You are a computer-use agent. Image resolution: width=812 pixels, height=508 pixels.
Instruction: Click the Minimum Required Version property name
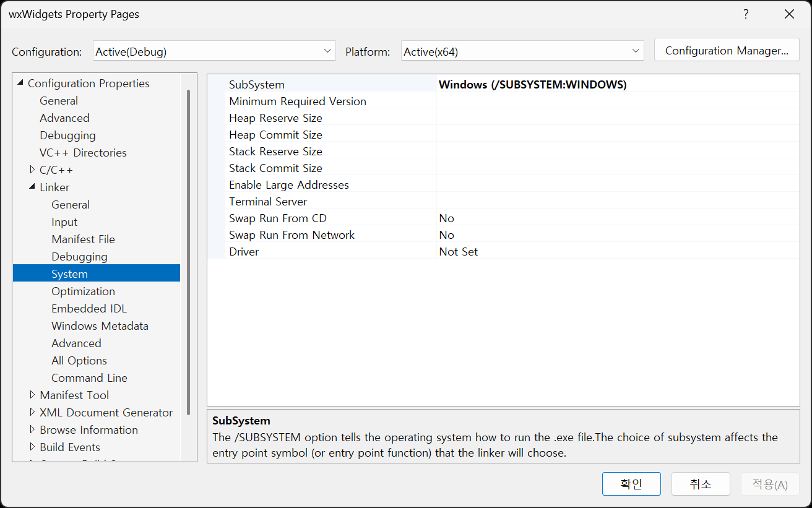point(298,101)
